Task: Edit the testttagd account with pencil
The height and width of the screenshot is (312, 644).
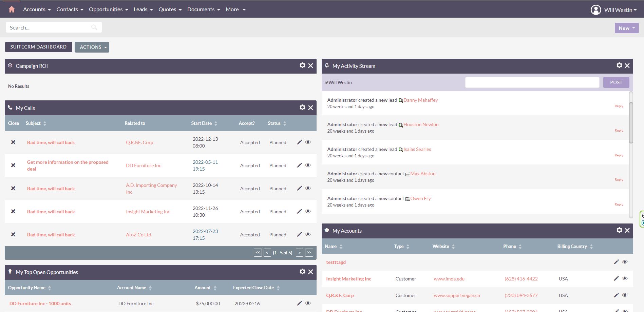Action: tap(616, 262)
